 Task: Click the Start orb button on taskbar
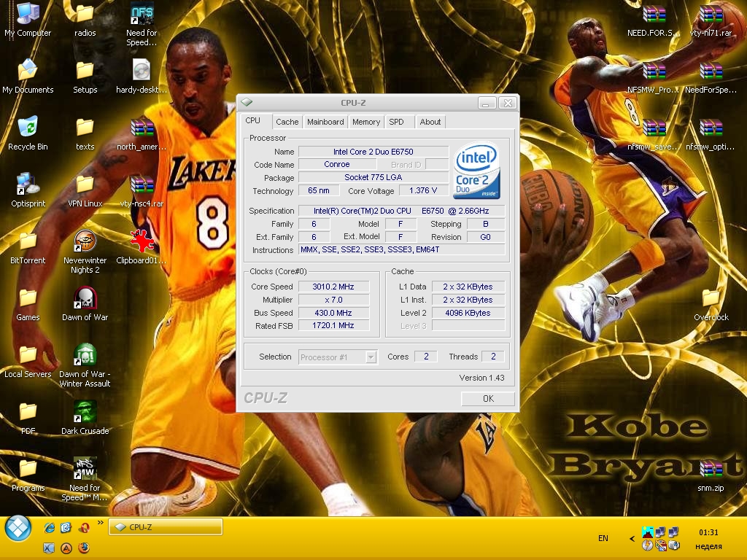pyautogui.click(x=18, y=529)
